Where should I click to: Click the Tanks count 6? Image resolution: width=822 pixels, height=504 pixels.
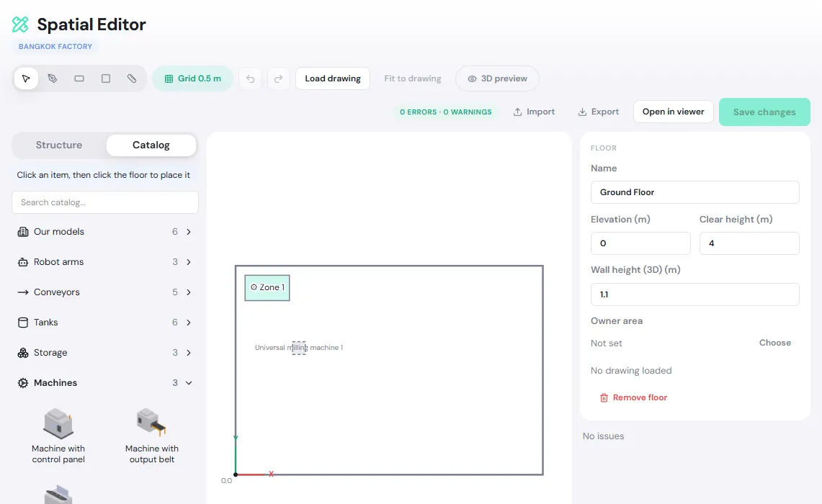175,323
